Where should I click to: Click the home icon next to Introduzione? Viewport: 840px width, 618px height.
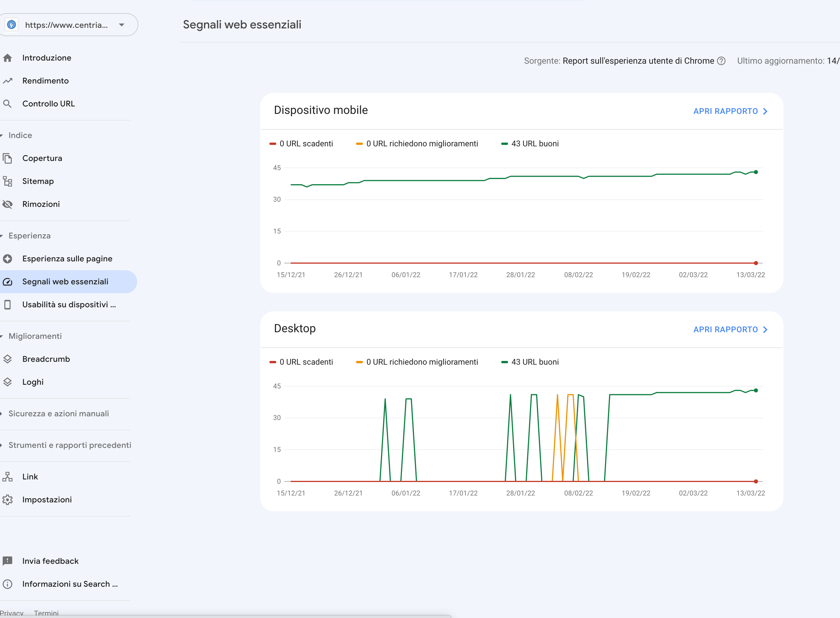7,58
